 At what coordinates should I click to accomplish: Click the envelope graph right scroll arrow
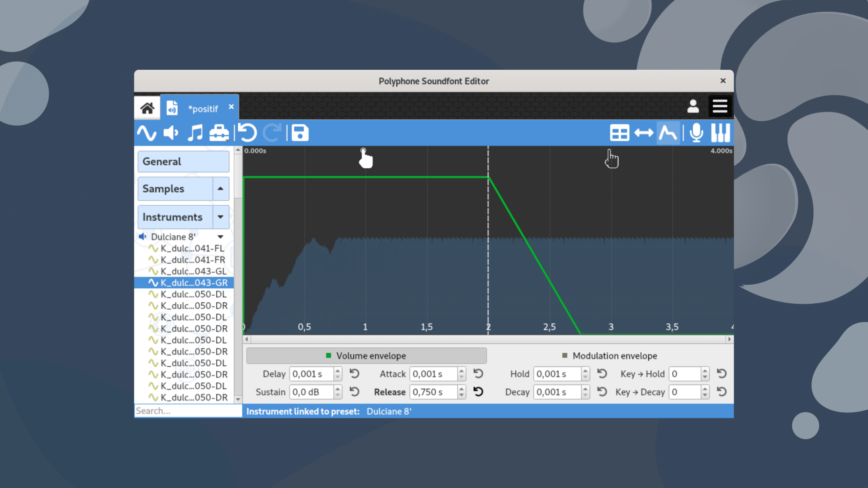click(x=729, y=339)
